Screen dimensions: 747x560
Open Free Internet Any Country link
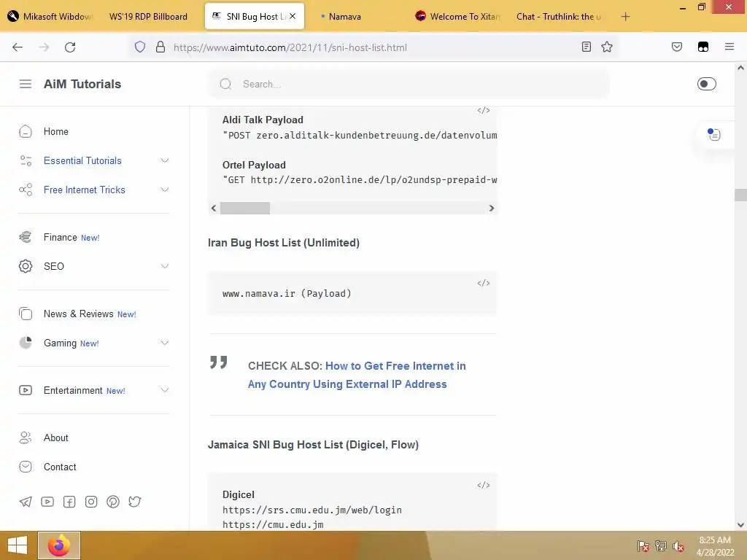(x=357, y=375)
